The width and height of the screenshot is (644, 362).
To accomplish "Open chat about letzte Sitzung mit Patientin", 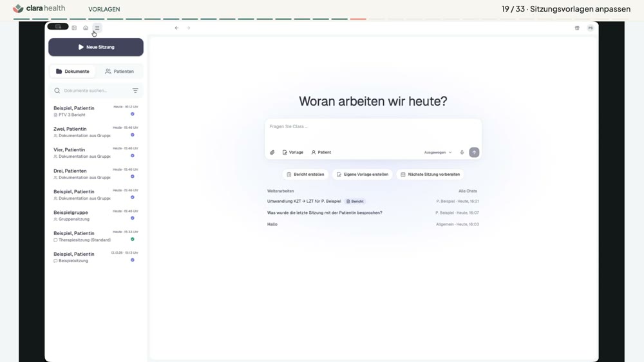I will [373, 213].
